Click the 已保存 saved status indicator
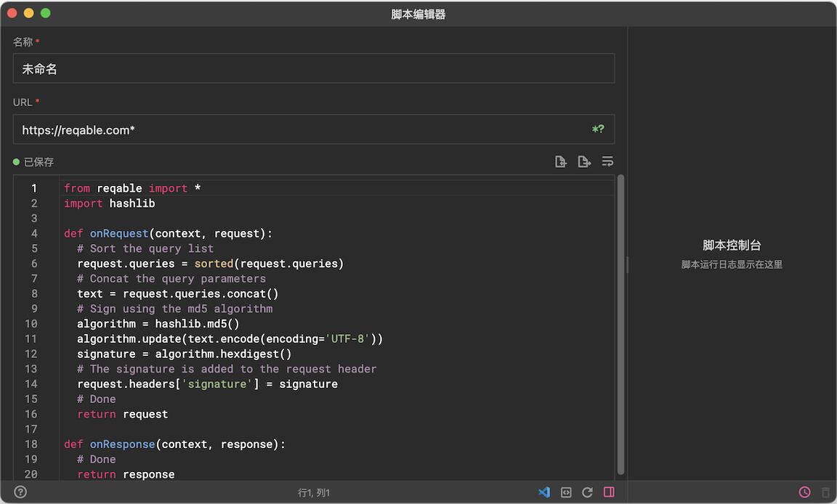This screenshot has height=504, width=837. [x=34, y=162]
